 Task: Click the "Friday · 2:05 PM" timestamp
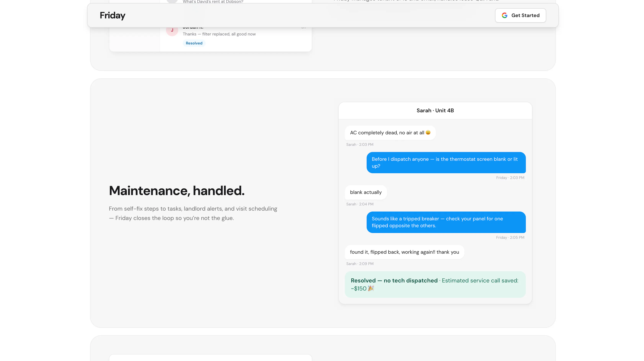510,237
